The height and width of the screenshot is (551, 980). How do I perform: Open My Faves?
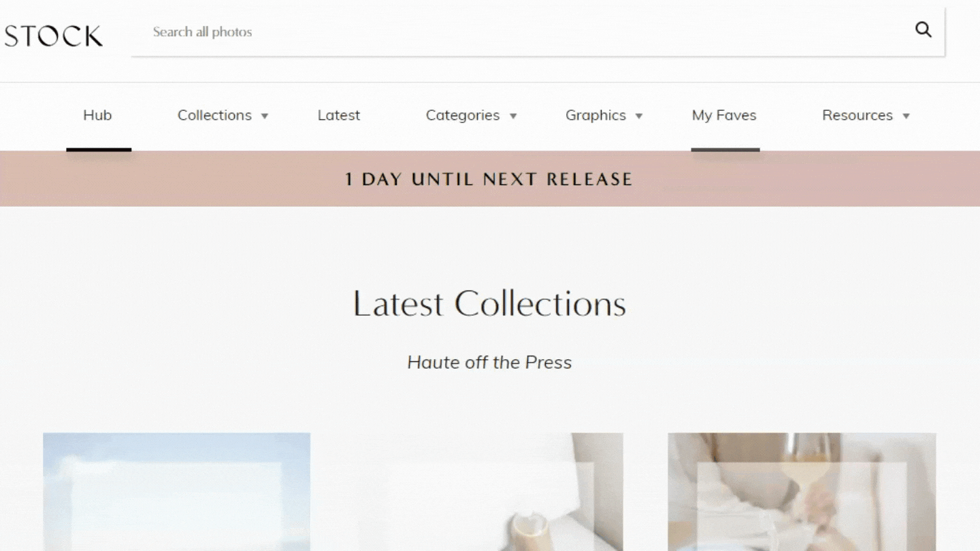pos(724,116)
